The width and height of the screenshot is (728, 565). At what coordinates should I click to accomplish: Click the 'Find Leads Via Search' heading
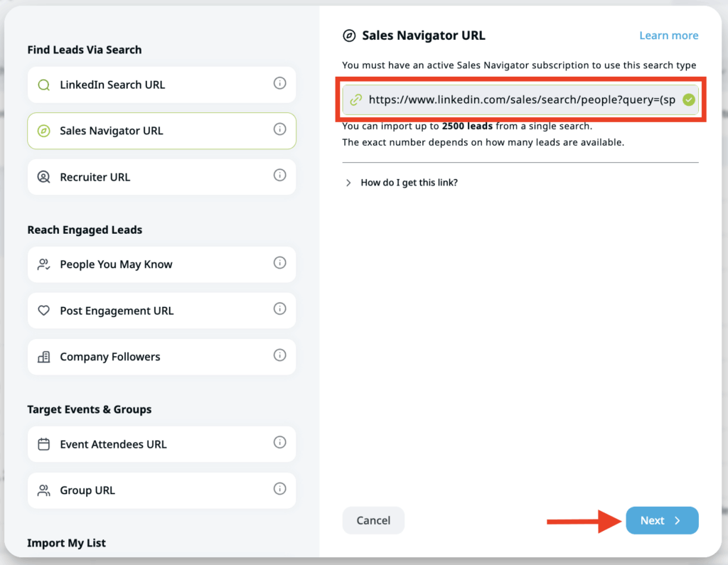[x=85, y=50]
